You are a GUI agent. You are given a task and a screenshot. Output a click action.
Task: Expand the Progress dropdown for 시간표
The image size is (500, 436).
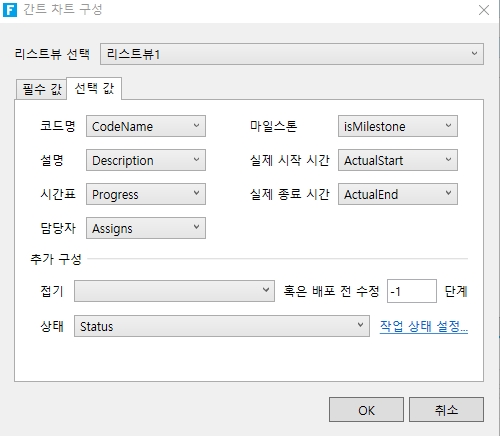(x=146, y=194)
